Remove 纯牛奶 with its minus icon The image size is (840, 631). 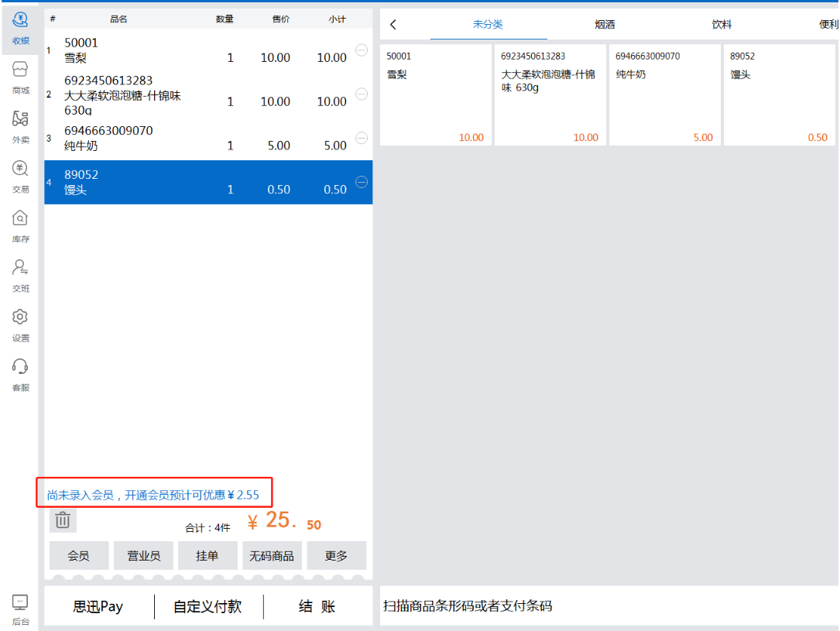click(362, 138)
